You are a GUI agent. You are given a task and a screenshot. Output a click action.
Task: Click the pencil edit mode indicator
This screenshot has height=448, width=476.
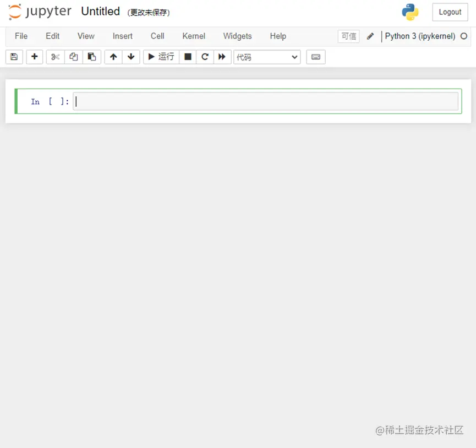pos(370,36)
